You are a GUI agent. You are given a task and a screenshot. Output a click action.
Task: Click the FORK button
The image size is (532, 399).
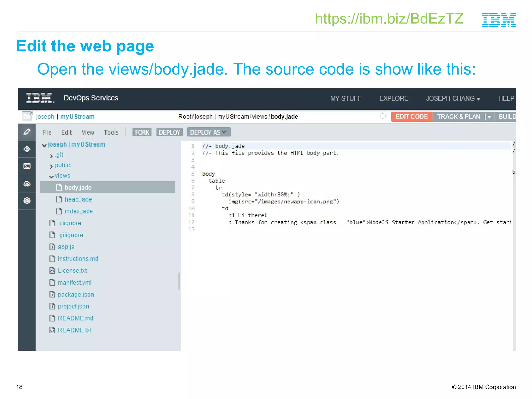coord(142,132)
